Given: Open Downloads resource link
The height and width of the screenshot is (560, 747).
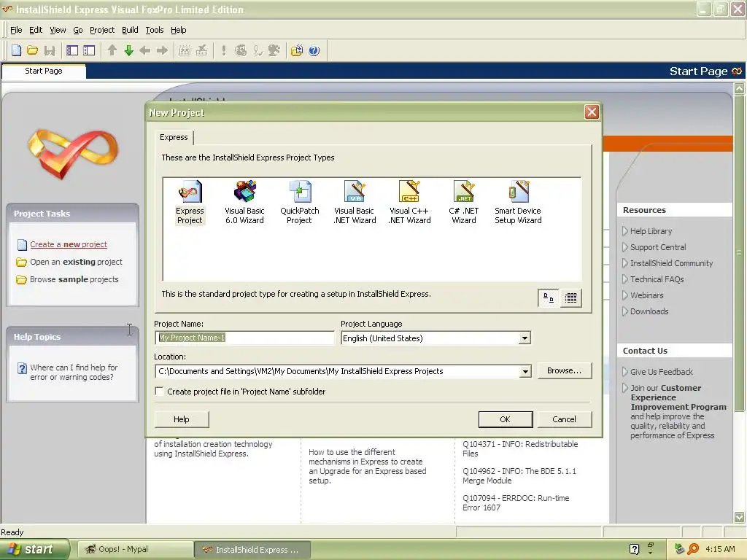Looking at the screenshot, I should point(649,311).
